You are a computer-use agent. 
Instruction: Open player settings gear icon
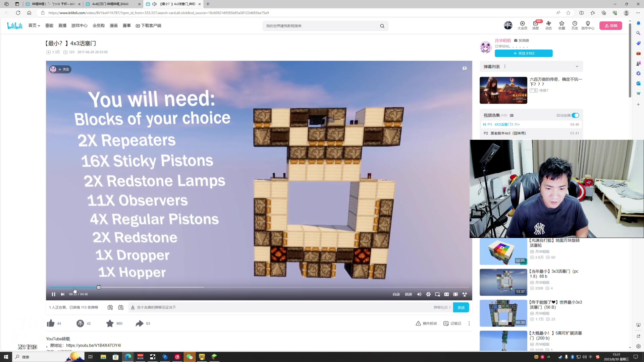point(428,294)
